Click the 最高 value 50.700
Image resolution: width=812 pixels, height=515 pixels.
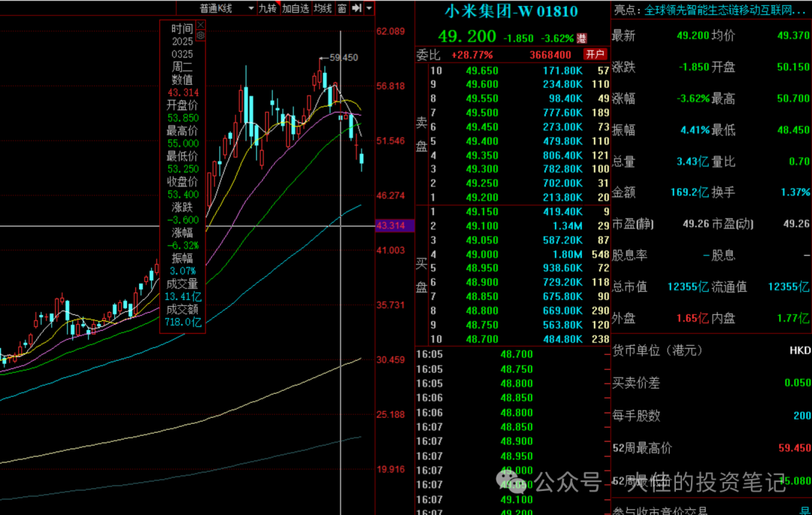tap(793, 98)
